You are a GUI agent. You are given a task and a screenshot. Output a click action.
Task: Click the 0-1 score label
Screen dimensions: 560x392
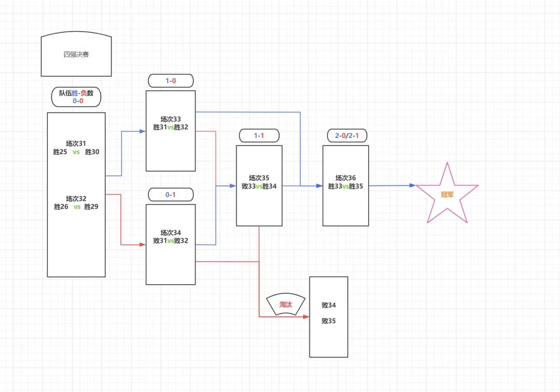tap(171, 194)
